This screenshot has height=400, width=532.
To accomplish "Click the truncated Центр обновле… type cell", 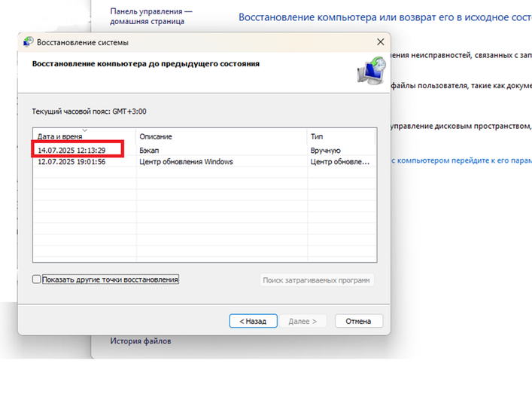I will coord(339,162).
